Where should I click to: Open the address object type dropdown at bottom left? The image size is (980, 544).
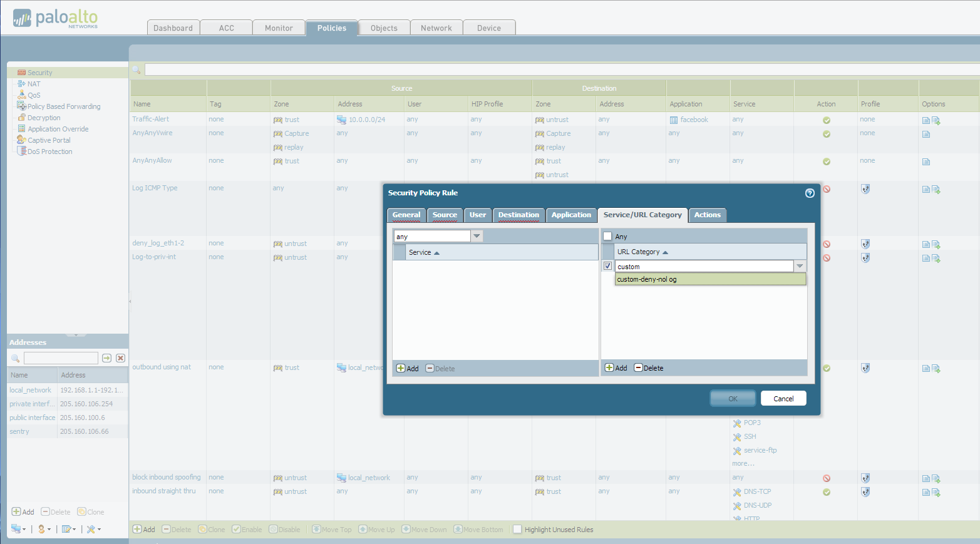click(x=19, y=529)
